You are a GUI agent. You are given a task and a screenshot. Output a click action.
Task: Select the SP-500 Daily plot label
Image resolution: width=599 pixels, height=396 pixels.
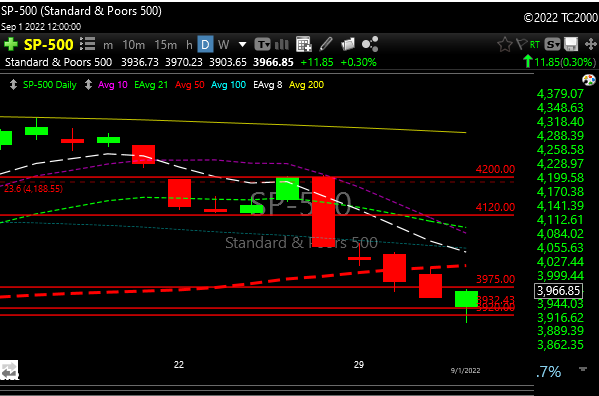(50, 85)
